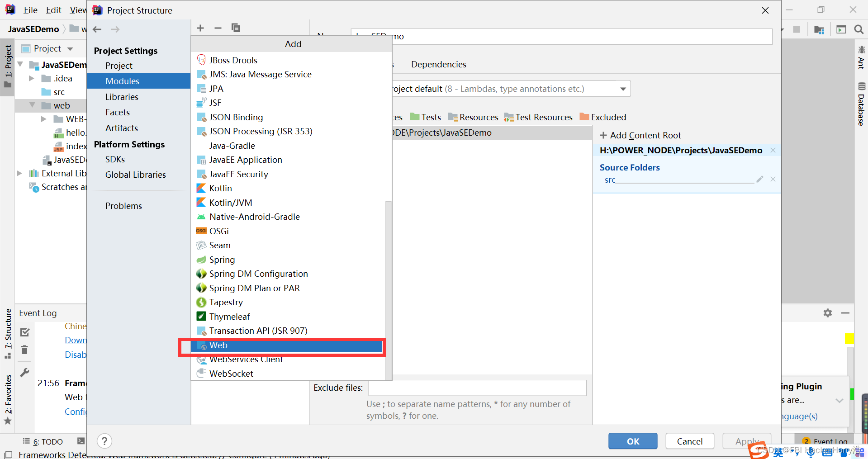Mark as Excluded folder button
Viewport: 868px width, 459px height.
[603, 117]
